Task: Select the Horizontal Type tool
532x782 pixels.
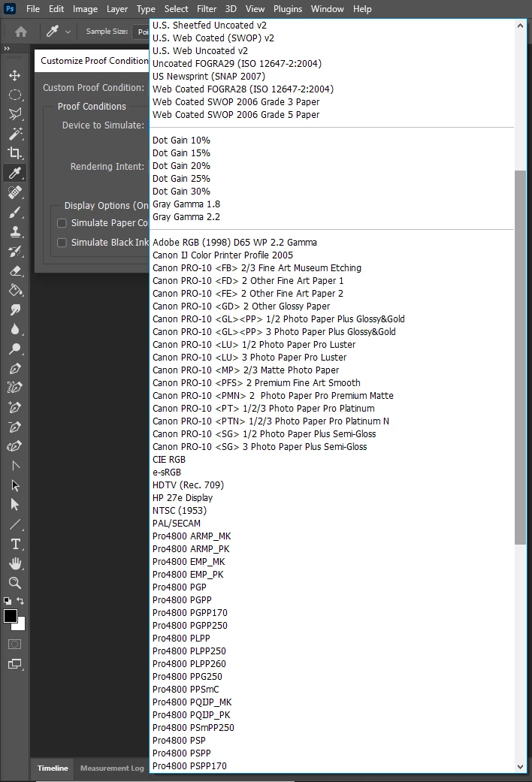Action: 15,544
